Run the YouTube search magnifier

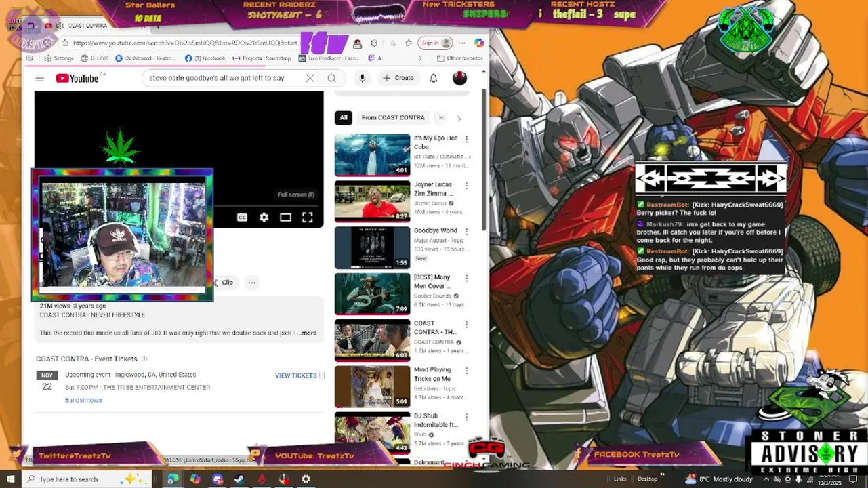pyautogui.click(x=331, y=78)
